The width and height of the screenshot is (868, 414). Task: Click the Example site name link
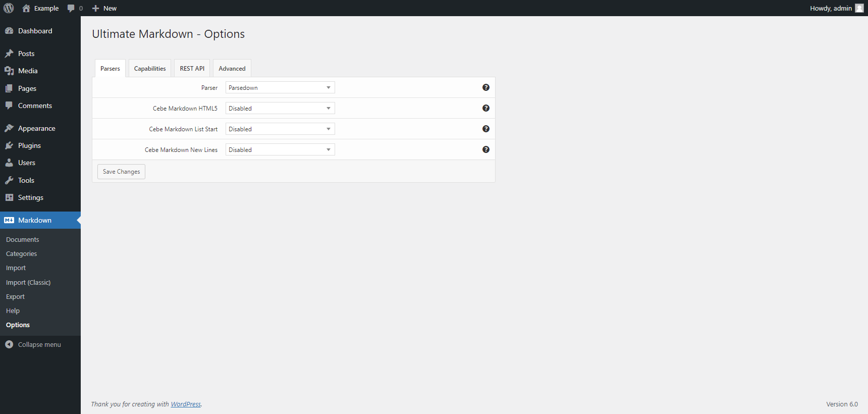click(46, 8)
